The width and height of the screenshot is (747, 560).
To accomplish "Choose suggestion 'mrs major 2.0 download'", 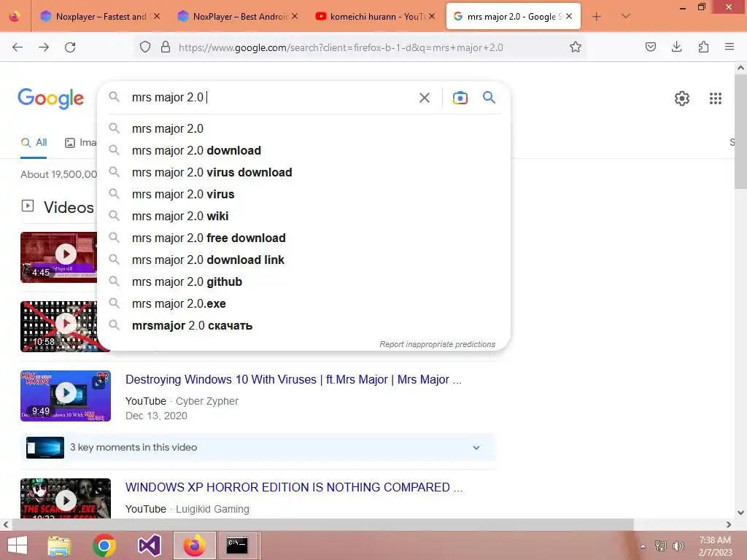I will 303,150.
